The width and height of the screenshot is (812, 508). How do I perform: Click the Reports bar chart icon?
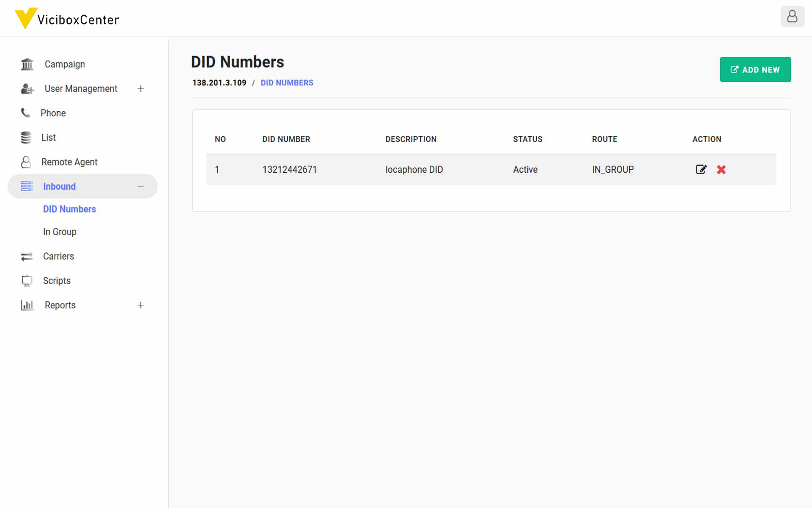[x=27, y=305]
